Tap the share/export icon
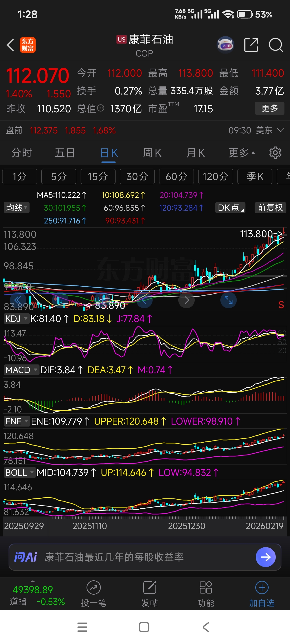Viewport: 290px width, 644px height. coord(251,45)
